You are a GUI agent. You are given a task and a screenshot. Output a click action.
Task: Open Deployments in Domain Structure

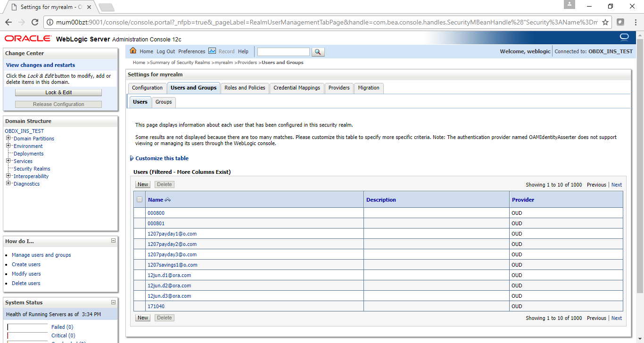28,154
